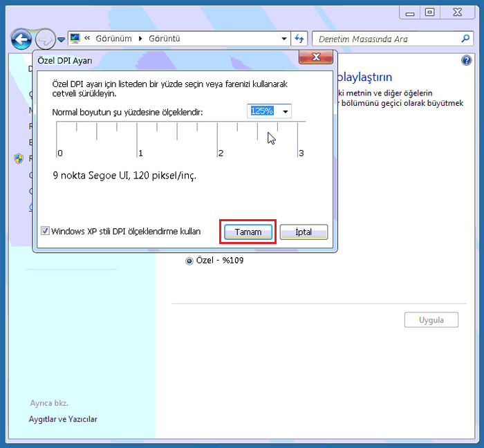The height and width of the screenshot is (448, 484).
Task: Cancel with the İptal button
Action: 304,232
